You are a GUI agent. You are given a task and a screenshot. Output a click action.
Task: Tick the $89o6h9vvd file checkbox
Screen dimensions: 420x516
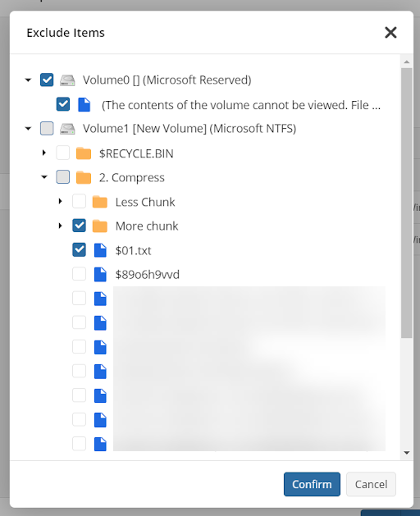(79, 274)
